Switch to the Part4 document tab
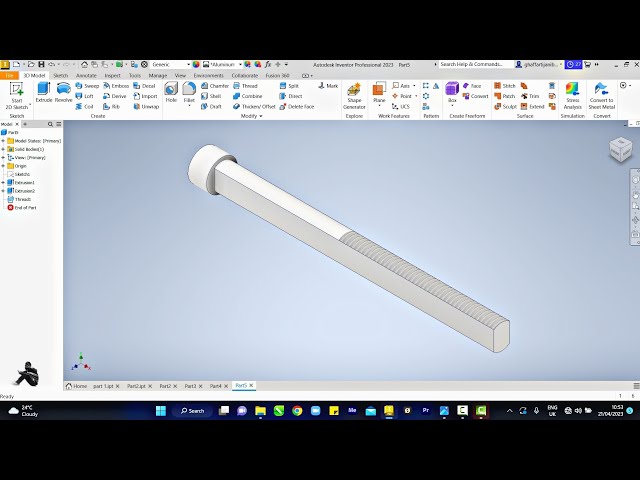640x480 pixels. click(216, 386)
